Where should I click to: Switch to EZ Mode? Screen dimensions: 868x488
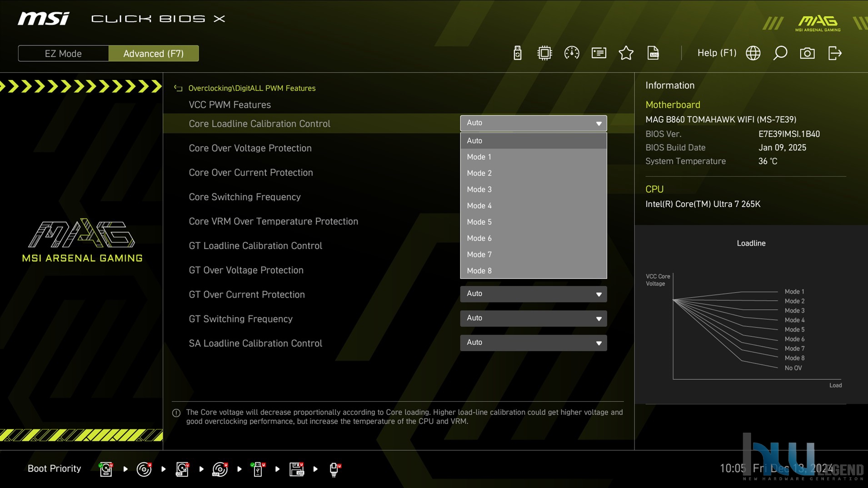pyautogui.click(x=63, y=54)
